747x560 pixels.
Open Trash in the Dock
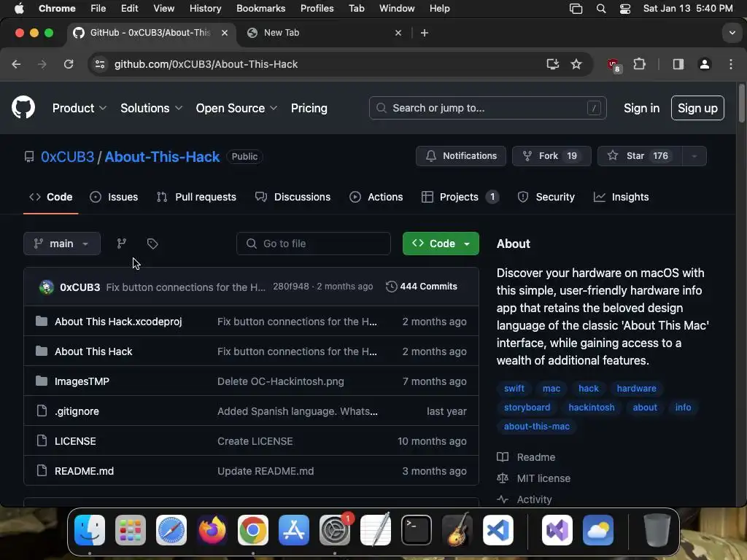click(x=657, y=530)
